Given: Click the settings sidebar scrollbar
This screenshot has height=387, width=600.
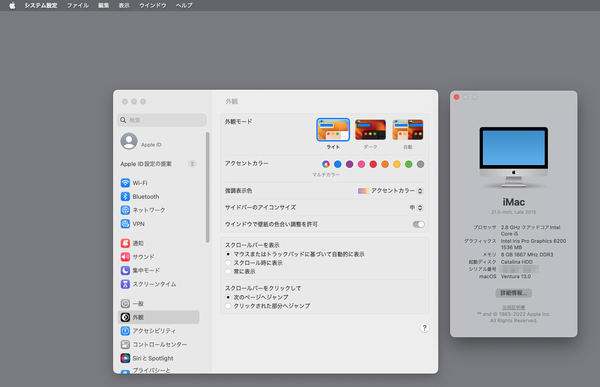Looking at the screenshot, I should (x=207, y=187).
